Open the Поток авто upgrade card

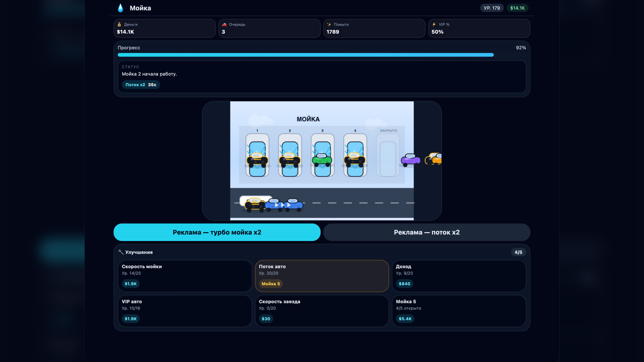pos(322,276)
